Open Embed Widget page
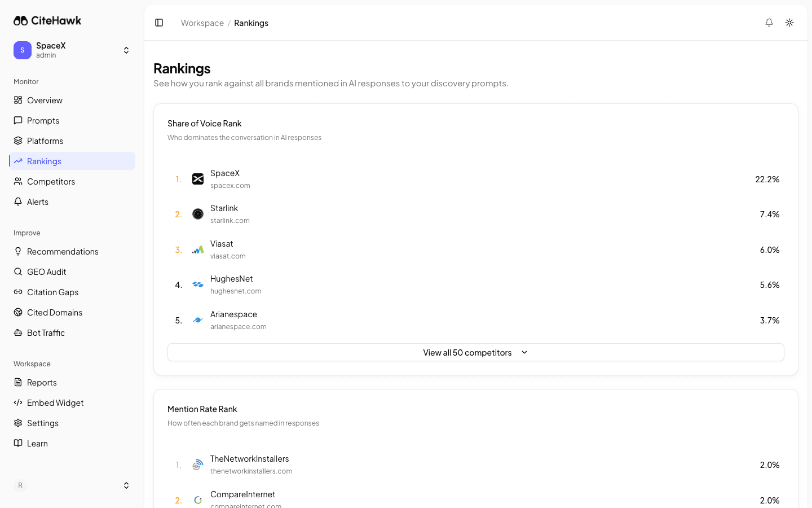This screenshot has height=508, width=812. (x=72, y=402)
